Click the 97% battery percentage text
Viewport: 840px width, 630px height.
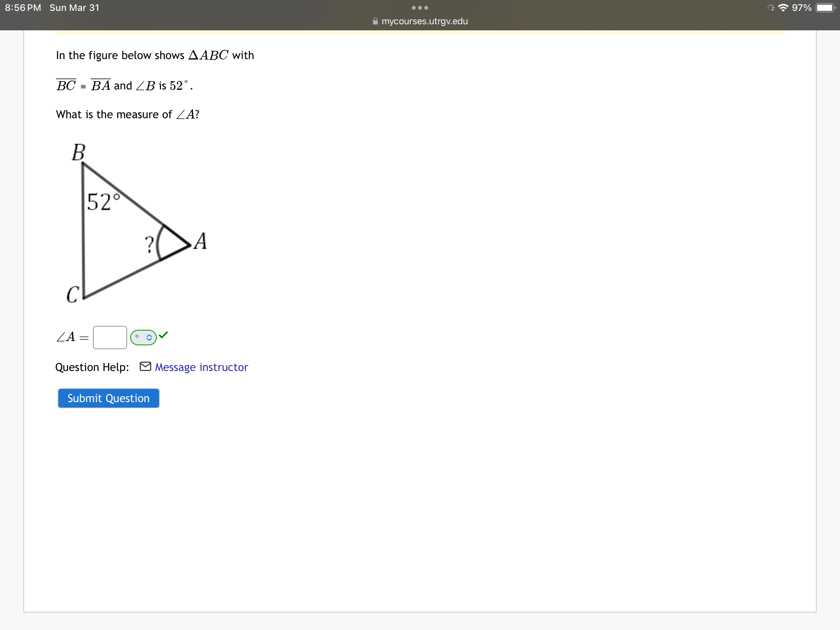(x=801, y=7)
